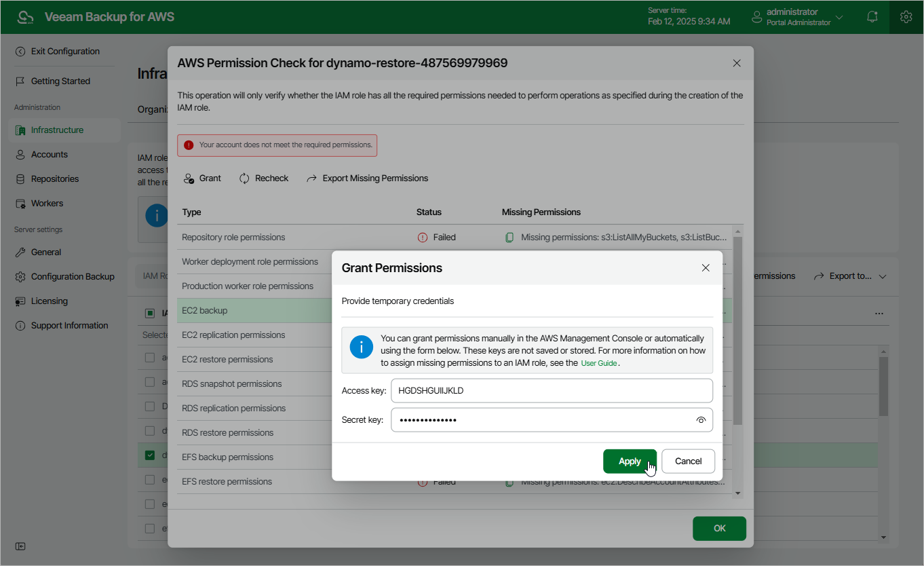The width and height of the screenshot is (924, 566).
Task: Click the Veeam Backup for AWS logo
Action: [x=25, y=17]
